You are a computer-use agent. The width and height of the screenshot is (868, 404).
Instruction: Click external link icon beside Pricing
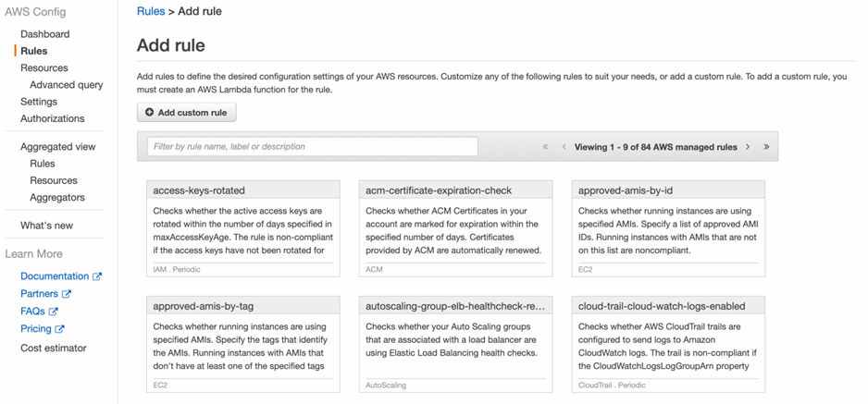point(60,329)
